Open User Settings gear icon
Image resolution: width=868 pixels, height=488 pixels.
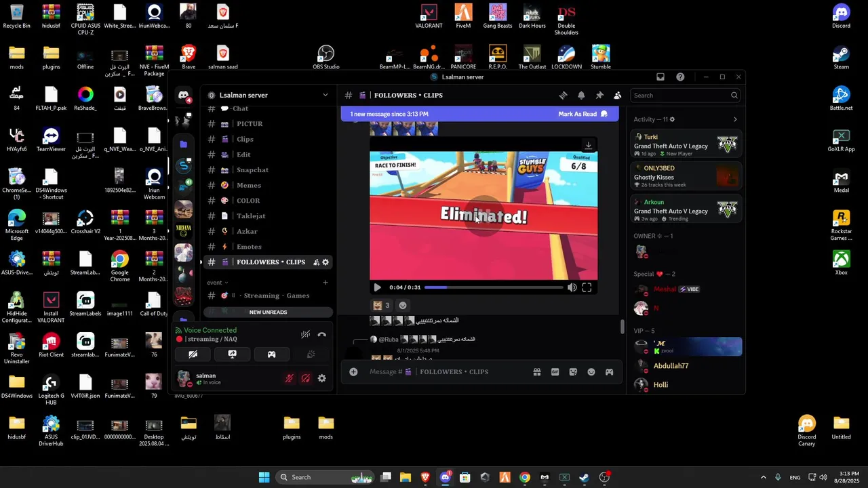tap(322, 378)
